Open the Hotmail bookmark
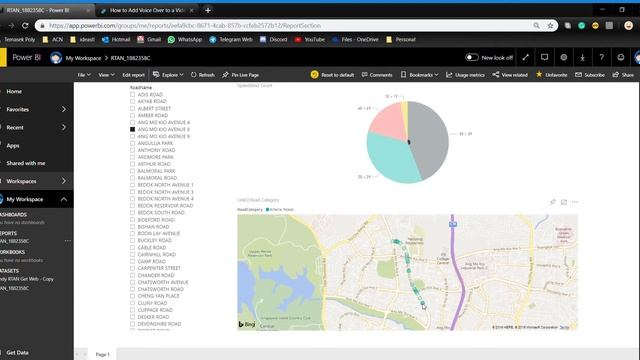640x360 pixels. coord(116,40)
